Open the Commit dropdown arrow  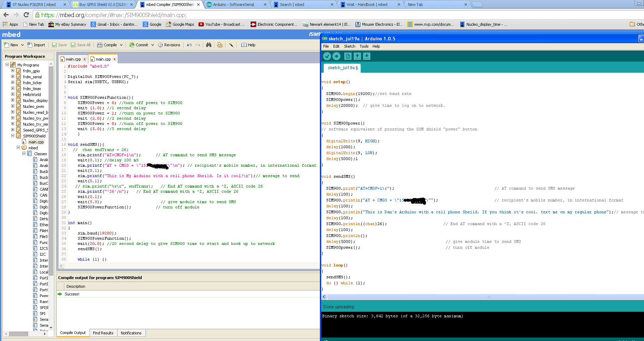pos(152,45)
